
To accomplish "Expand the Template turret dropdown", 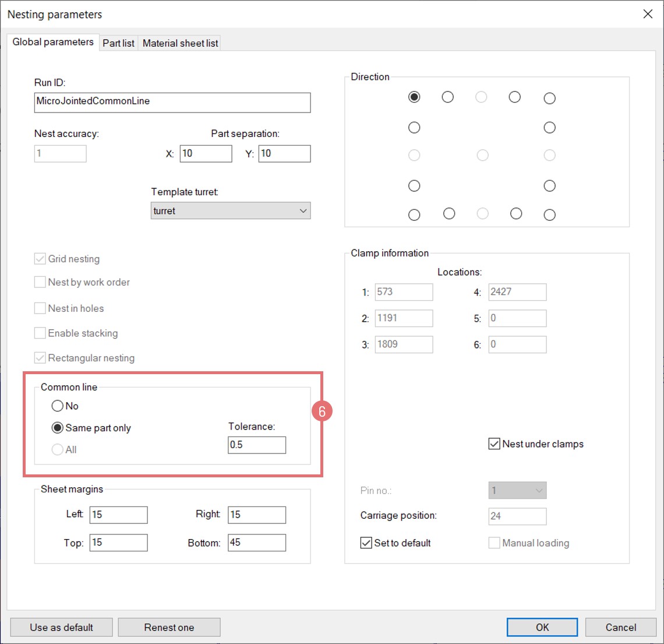I will click(231, 211).
